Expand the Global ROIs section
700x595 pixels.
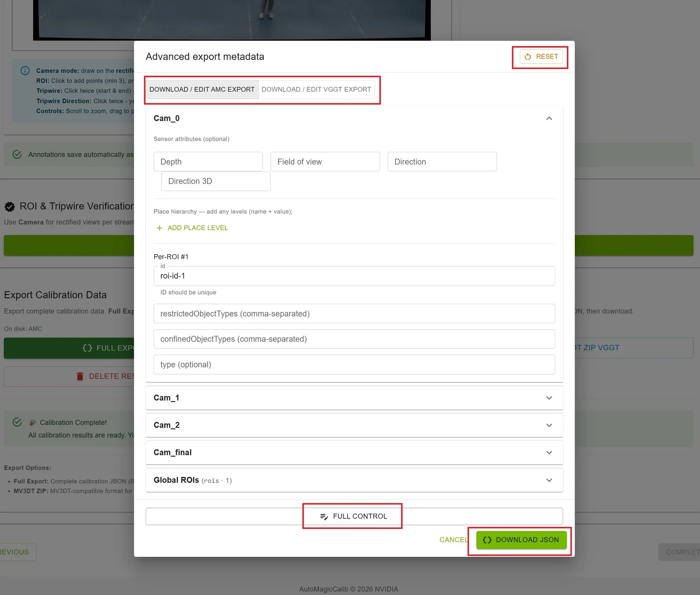coord(354,480)
